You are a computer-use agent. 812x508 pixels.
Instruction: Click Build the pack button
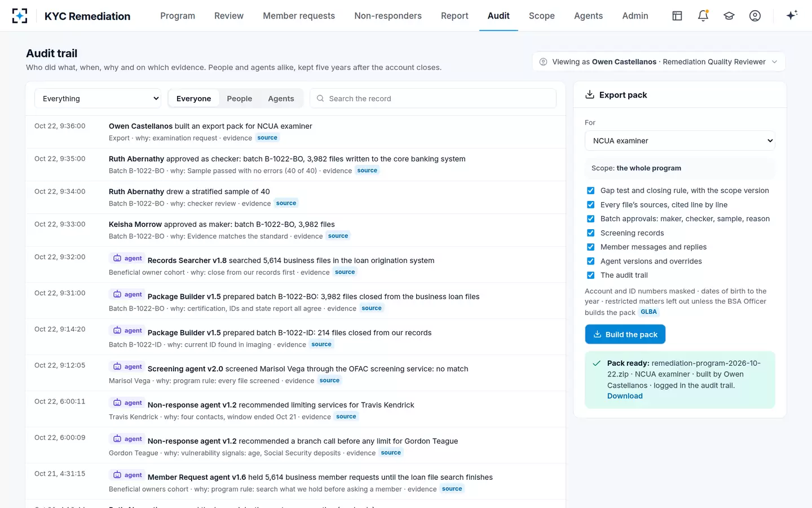click(625, 334)
